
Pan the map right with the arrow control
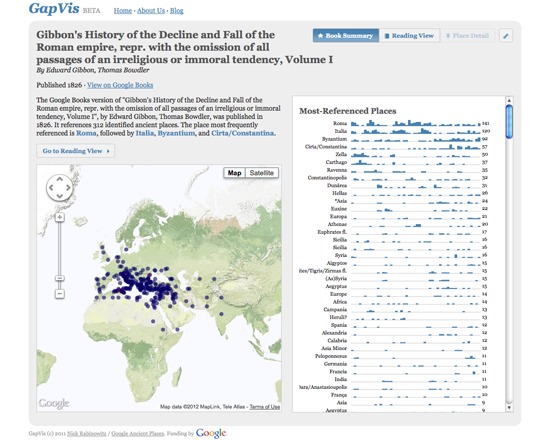coord(68,188)
